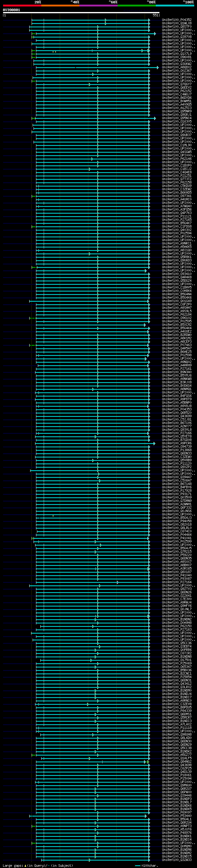The width and height of the screenshot is (197, 868).
Task: Open hit UniRef100_A4V9Q5
Action: pyautogui.click(x=177, y=104)
